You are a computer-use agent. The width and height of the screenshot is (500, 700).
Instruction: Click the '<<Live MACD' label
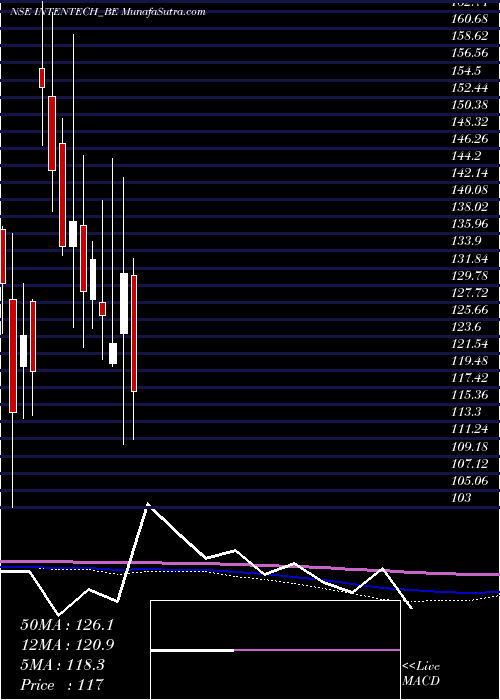(421, 674)
